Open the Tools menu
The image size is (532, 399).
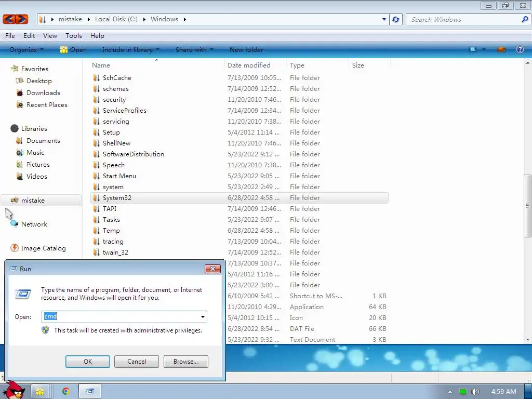point(74,36)
